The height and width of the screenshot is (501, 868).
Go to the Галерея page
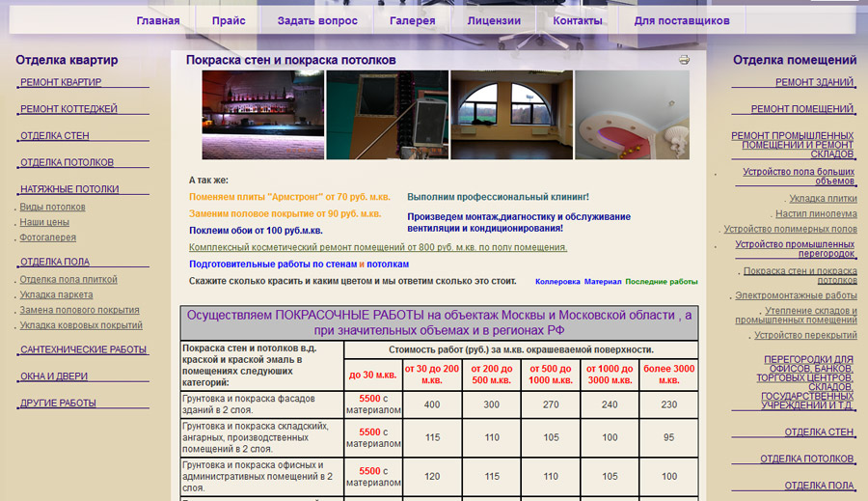[412, 20]
